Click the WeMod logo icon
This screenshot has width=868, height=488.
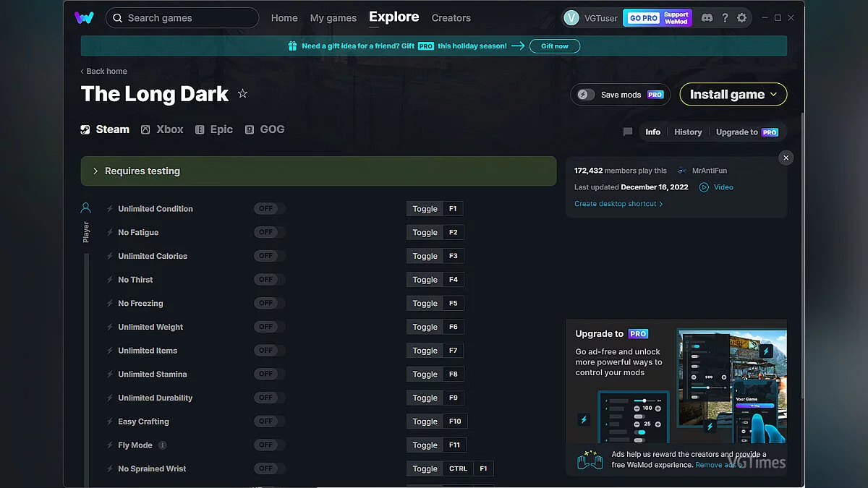click(84, 17)
